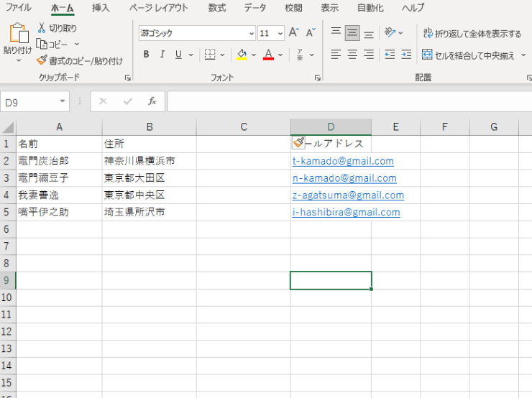Click the Cut (切り取り) scissors icon
532x398 pixels.
tap(42, 28)
